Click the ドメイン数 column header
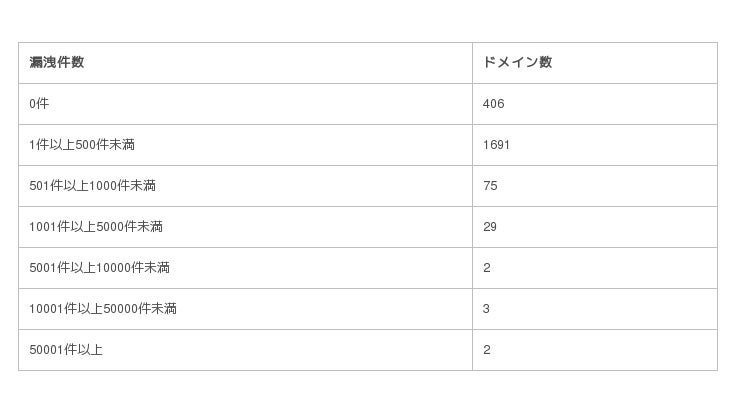This screenshot has height=411, width=740. (x=517, y=62)
